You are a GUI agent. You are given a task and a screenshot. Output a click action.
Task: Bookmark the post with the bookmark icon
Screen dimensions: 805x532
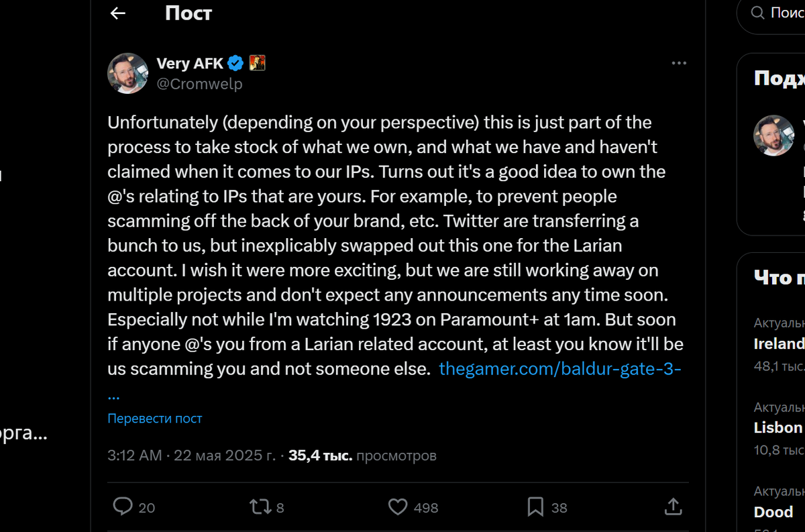coord(535,507)
